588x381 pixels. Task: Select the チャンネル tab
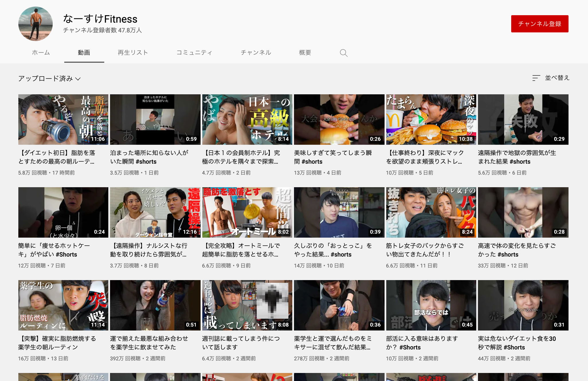click(x=256, y=53)
